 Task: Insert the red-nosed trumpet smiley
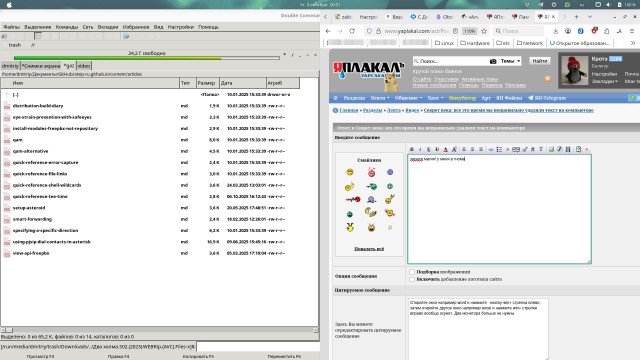coord(353,199)
